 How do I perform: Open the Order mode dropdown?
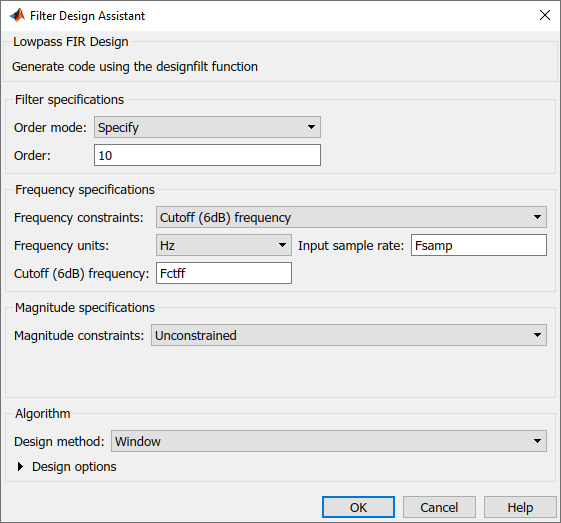pyautogui.click(x=207, y=127)
